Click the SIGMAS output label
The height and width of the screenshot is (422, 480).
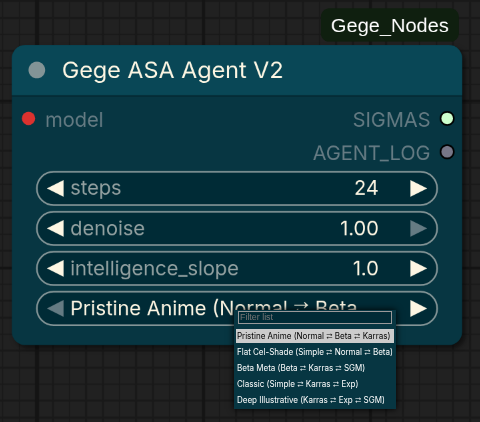click(391, 119)
